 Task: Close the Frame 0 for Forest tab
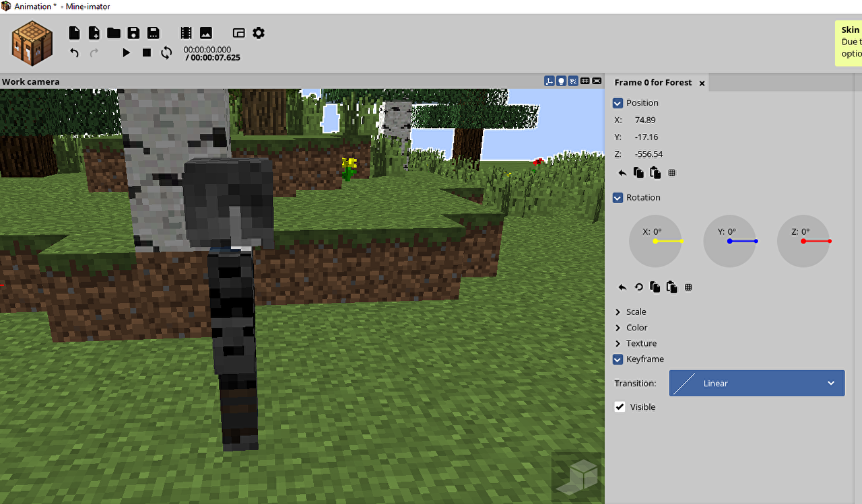[x=702, y=83]
